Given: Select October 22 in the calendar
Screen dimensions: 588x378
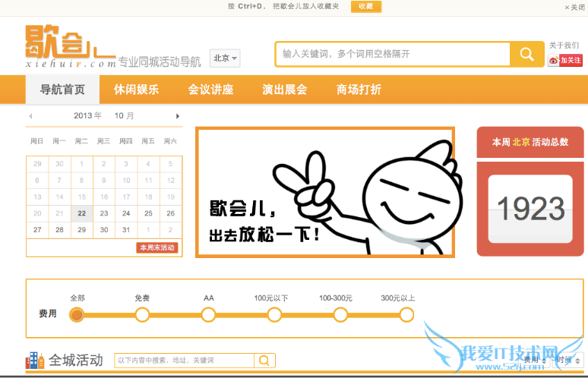Looking at the screenshot, I should click(x=82, y=213).
